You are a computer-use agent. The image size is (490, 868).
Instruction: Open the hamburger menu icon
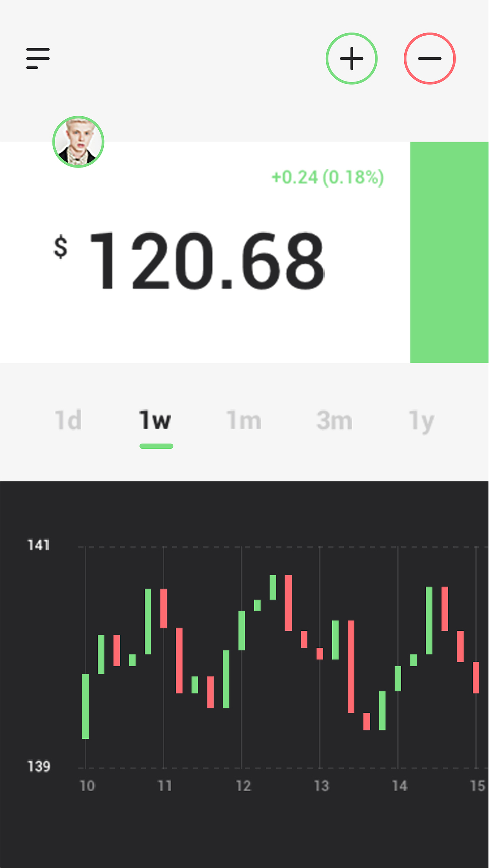click(x=38, y=59)
